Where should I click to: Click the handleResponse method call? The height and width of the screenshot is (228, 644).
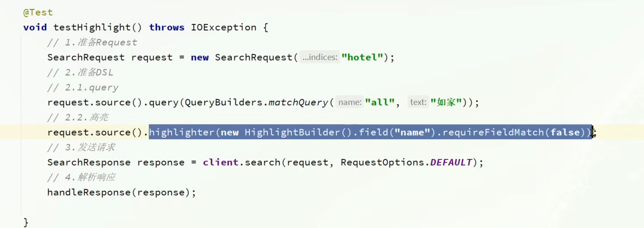[x=89, y=192]
